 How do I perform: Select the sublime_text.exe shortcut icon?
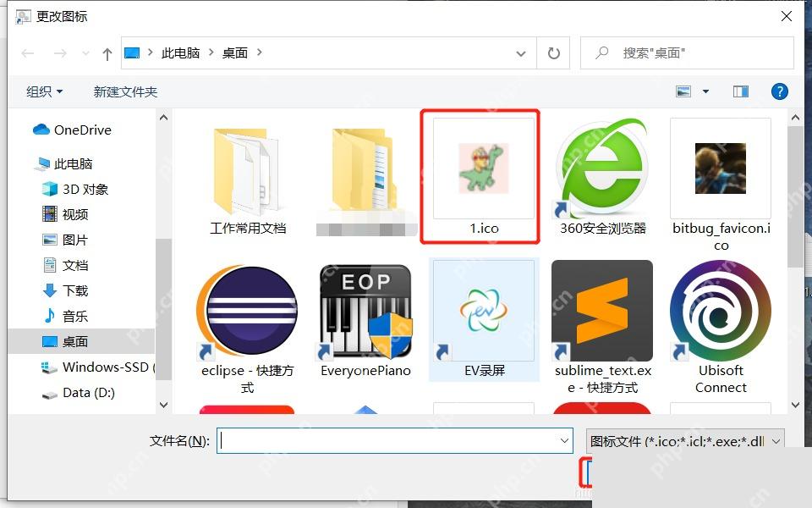[602, 311]
